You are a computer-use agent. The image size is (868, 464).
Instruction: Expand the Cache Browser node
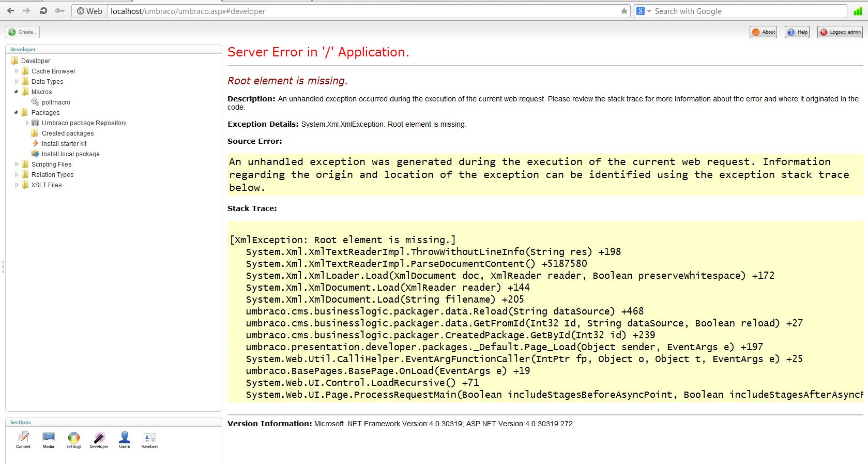point(17,71)
